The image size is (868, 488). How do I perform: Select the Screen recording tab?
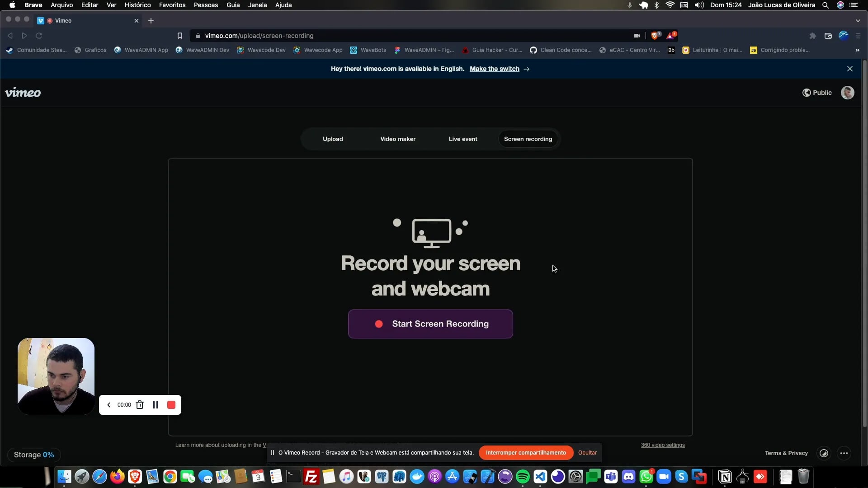click(x=528, y=139)
